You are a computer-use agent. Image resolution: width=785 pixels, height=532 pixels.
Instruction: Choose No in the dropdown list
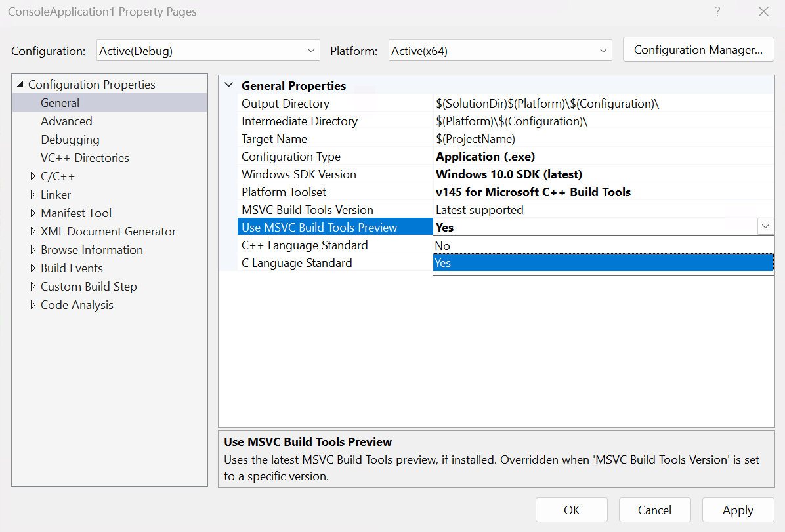coord(603,246)
